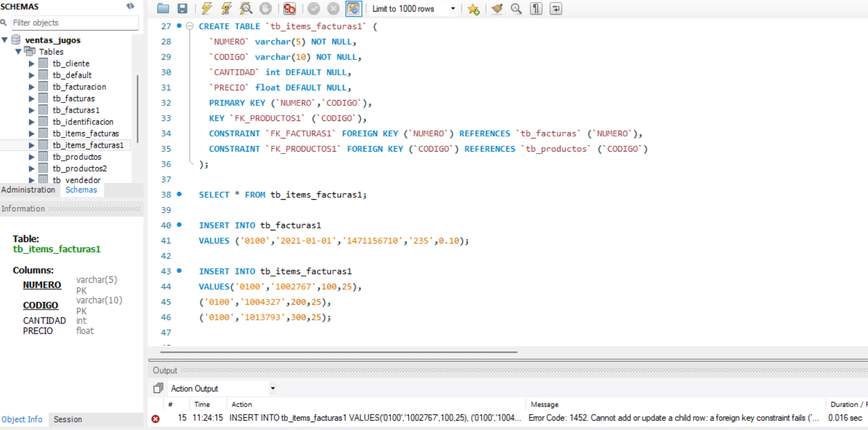Toggle auto-commit mode
Image resolution: width=868 pixels, height=430 pixels.
pos(354,8)
